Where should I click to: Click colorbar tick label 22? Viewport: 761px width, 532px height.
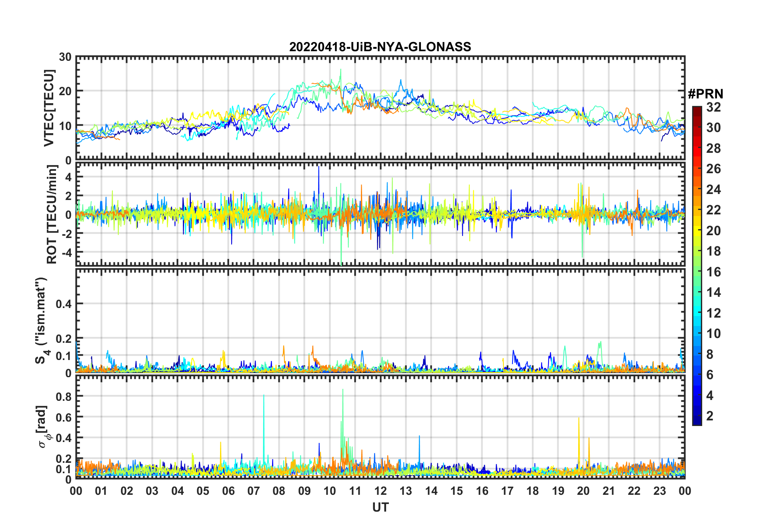[x=713, y=210]
